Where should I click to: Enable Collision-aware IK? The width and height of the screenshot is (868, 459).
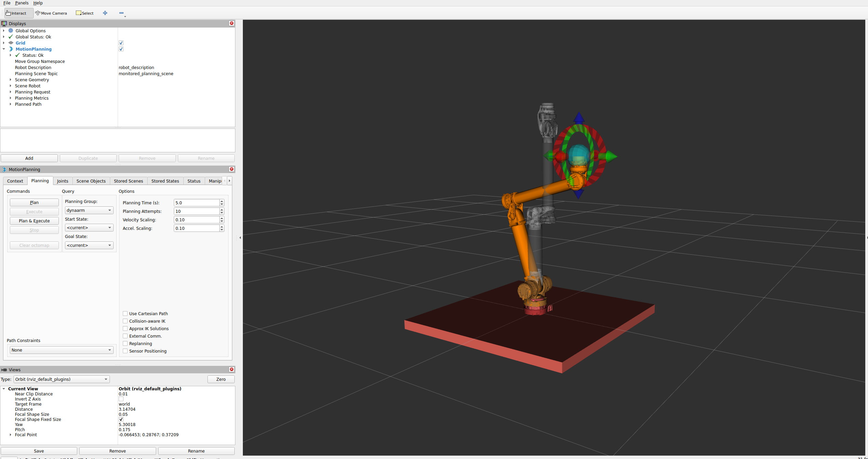click(x=125, y=321)
